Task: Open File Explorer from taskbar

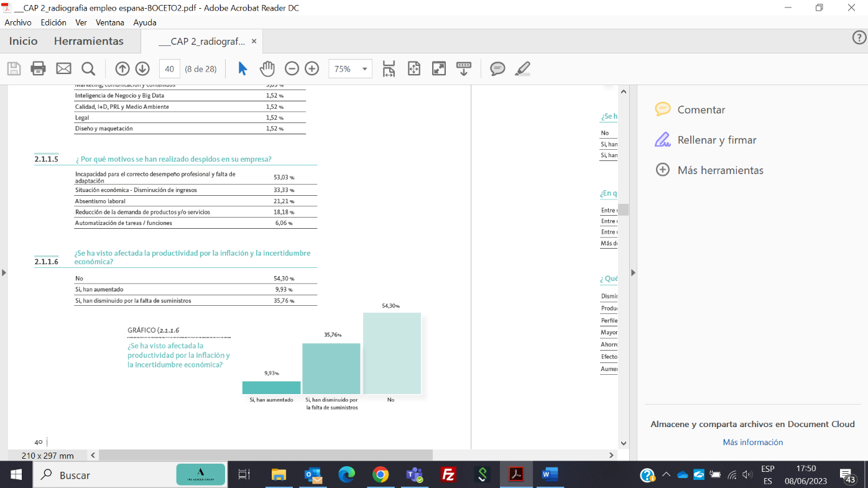Action: (279, 475)
